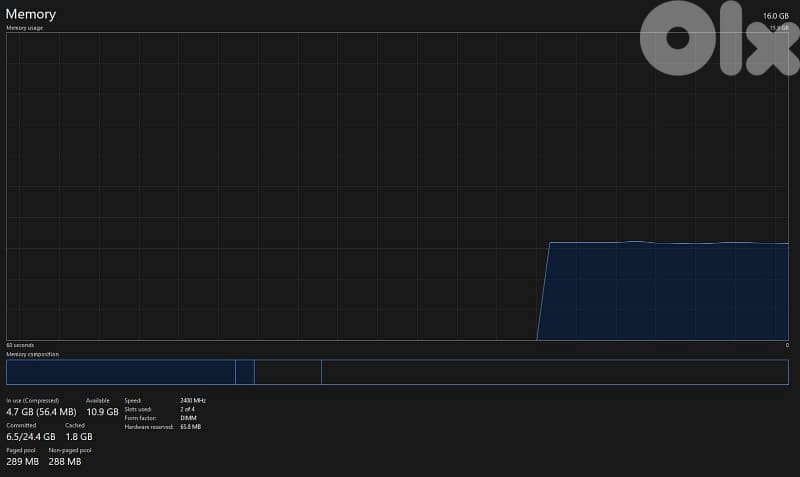Click the Memory composition label
The image size is (800, 477).
click(x=32, y=354)
